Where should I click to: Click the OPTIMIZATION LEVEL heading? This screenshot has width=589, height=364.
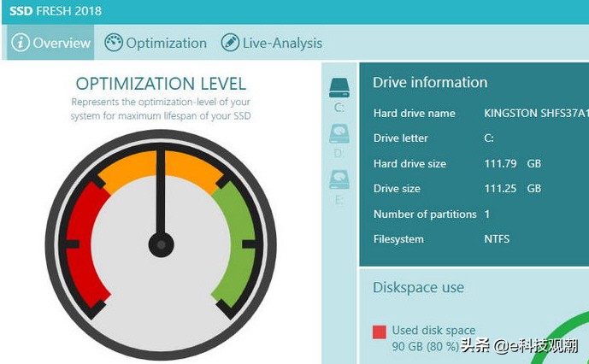tap(162, 84)
